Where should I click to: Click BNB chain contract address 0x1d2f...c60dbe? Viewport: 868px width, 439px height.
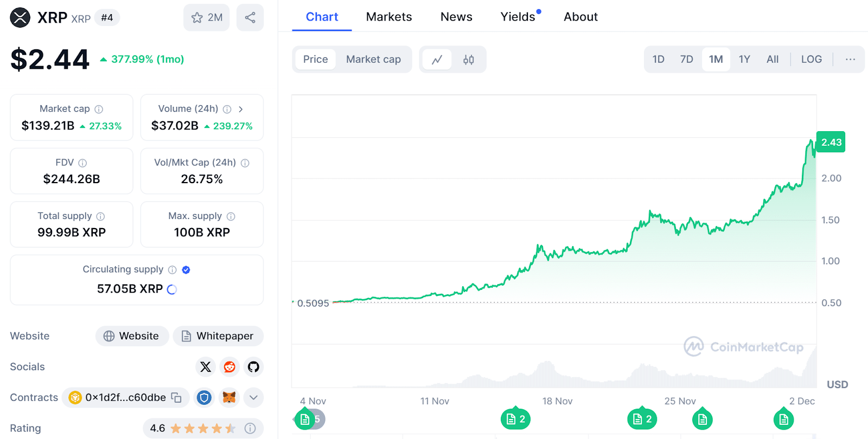point(125,398)
